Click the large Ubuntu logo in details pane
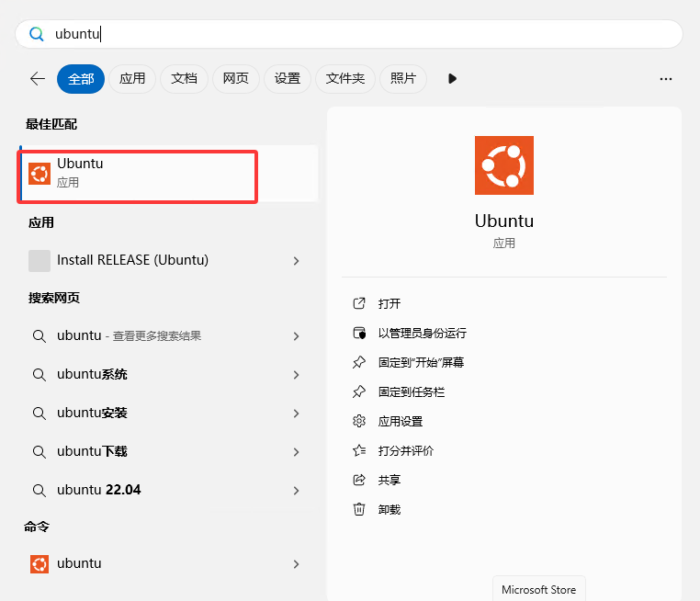This screenshot has height=601, width=700. coord(504,165)
